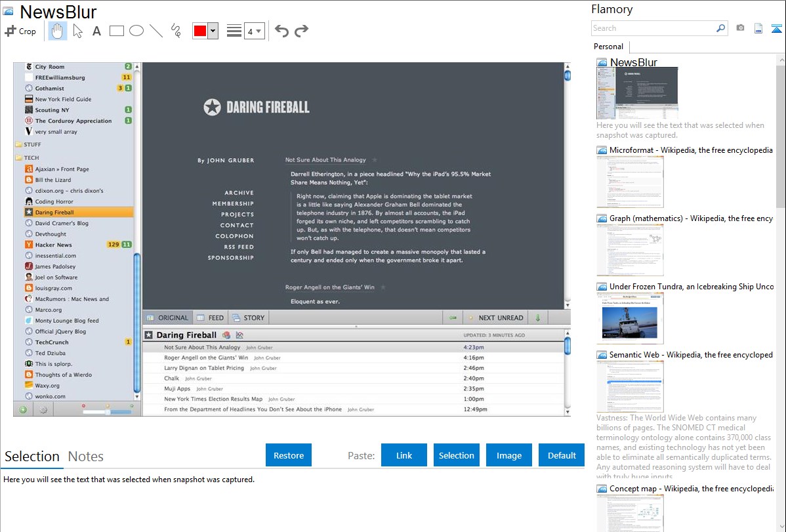The height and width of the screenshot is (532, 786).
Task: Pick the ellipse shape tool
Action: [x=136, y=31]
